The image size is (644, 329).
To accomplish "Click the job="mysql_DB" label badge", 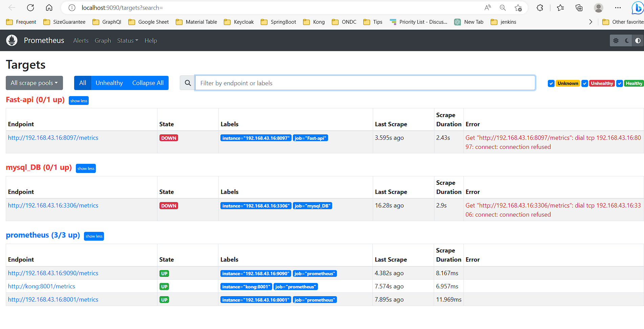I will tap(313, 206).
